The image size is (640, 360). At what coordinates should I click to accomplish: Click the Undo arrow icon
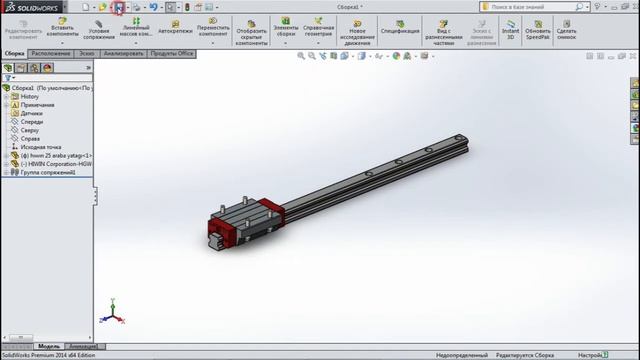(x=153, y=7)
